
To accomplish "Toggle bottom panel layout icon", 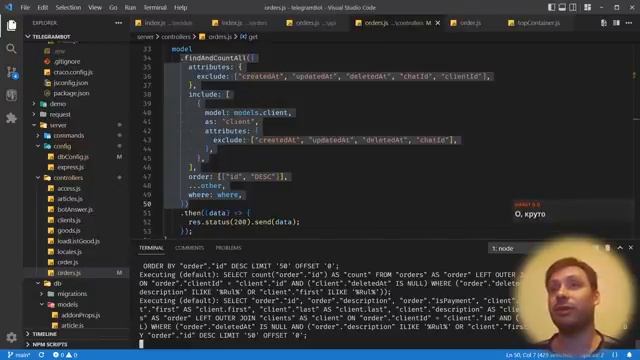I will 562,7.
